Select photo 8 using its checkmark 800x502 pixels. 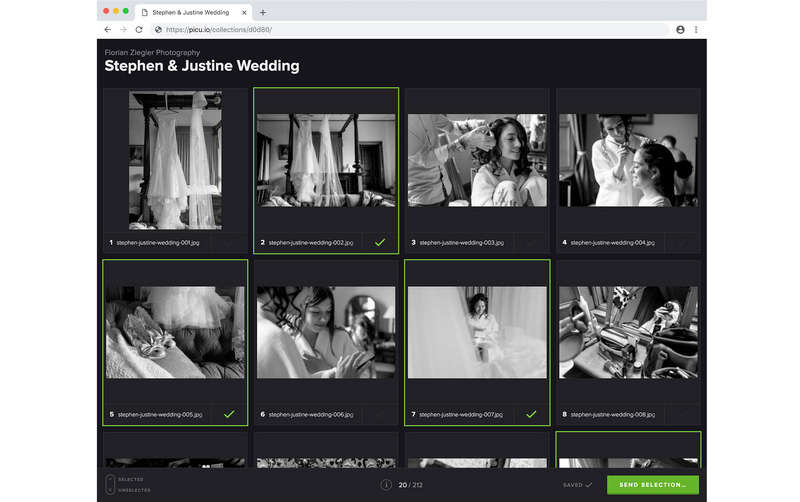682,414
